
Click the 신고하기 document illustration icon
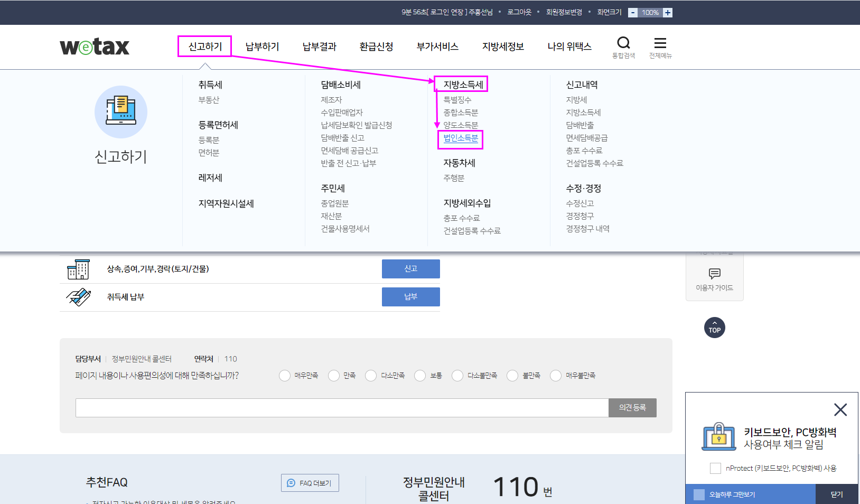121,112
